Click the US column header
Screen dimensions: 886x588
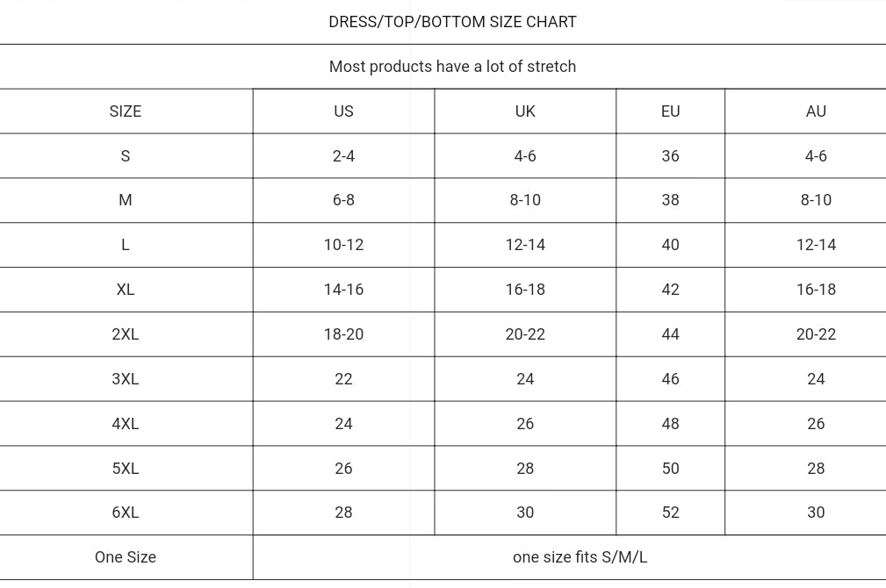(x=343, y=111)
